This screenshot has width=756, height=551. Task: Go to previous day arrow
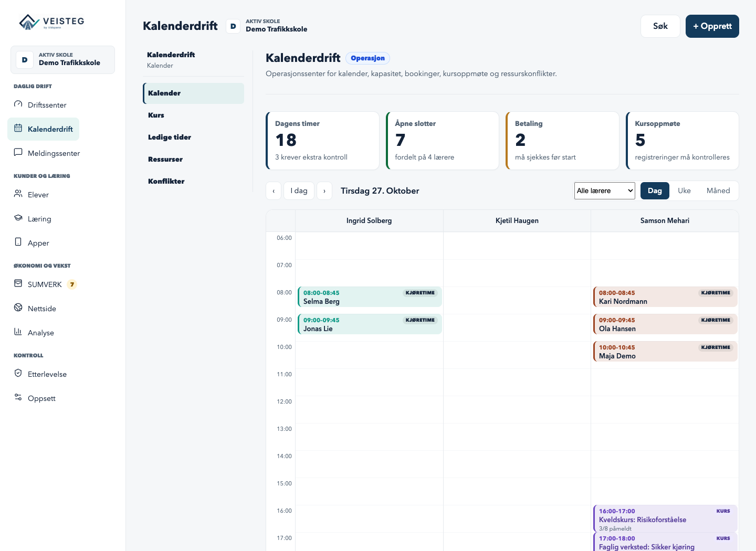point(274,191)
